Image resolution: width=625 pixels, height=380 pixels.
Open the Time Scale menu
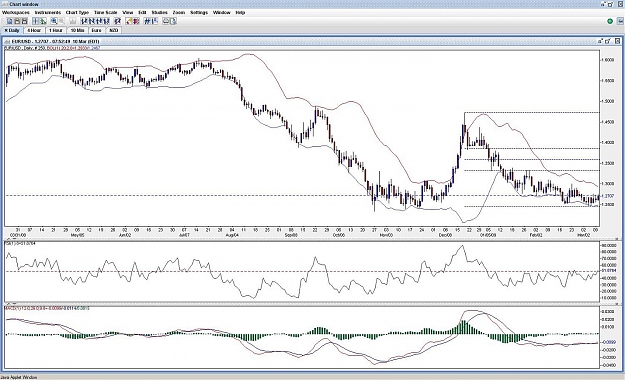pyautogui.click(x=106, y=13)
